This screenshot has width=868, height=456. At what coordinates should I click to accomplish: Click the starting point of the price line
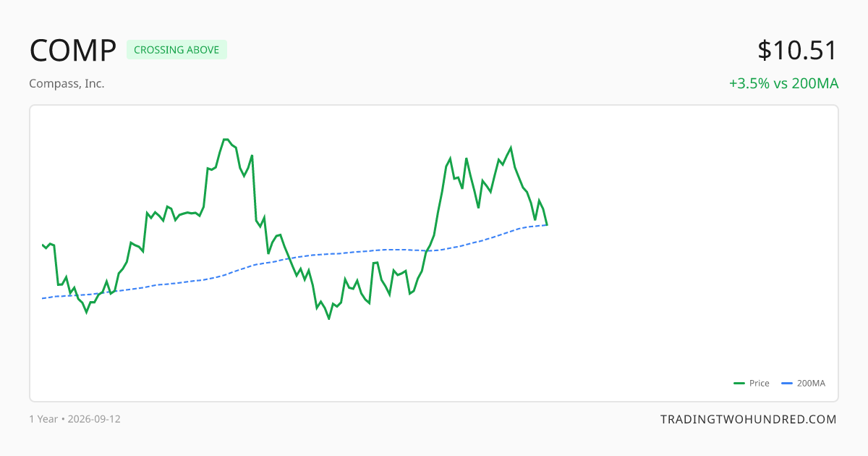tap(43, 245)
